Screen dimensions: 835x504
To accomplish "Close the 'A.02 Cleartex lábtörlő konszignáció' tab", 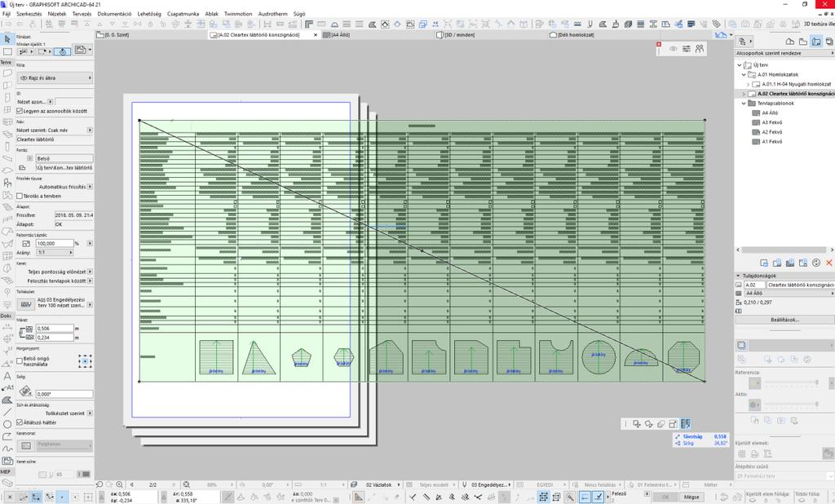I will tap(316, 34).
